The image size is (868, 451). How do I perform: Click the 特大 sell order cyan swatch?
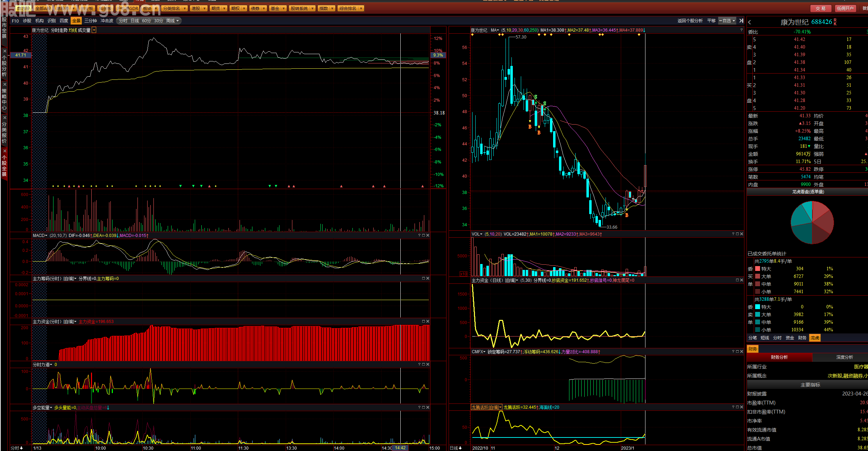757,307
